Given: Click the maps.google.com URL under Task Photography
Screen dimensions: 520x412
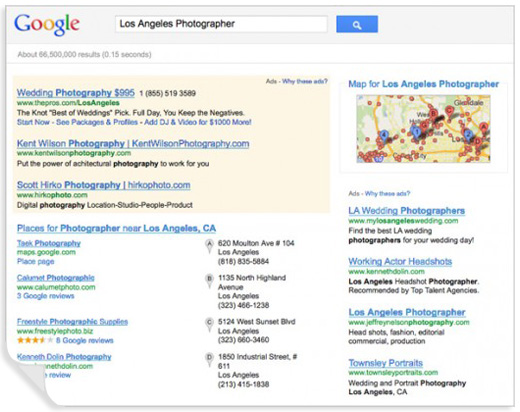Looking at the screenshot, I should click(46, 252).
